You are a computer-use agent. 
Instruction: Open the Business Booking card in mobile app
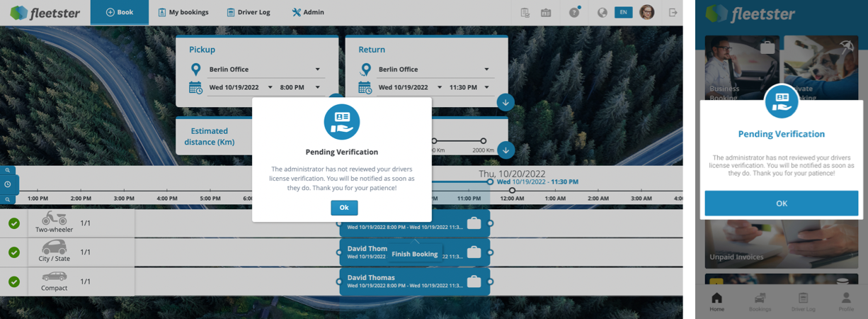point(742,68)
